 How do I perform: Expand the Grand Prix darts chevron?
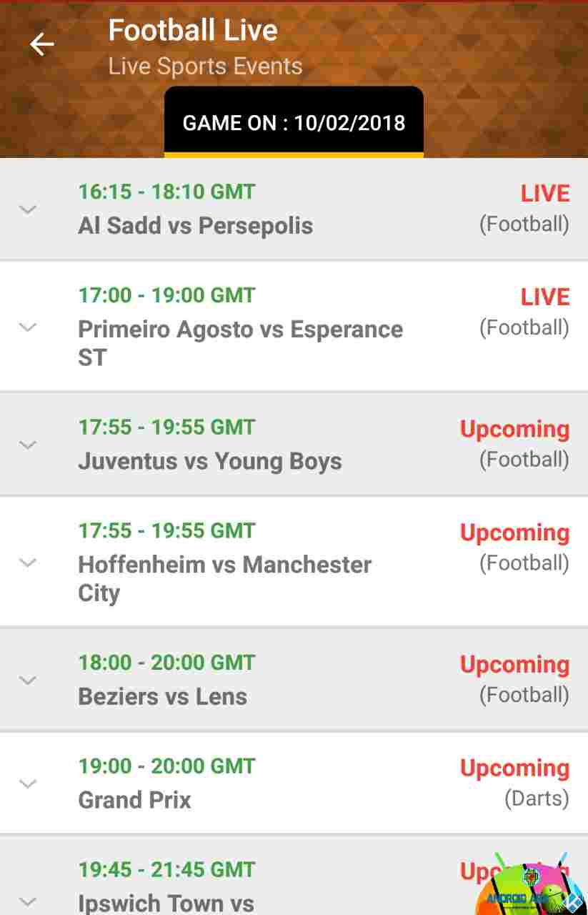pyautogui.click(x=28, y=783)
